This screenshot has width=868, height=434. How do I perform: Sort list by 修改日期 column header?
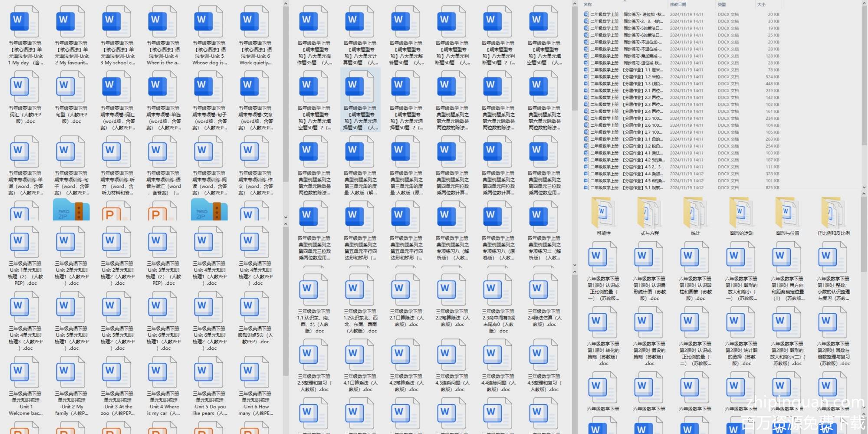coord(678,4)
